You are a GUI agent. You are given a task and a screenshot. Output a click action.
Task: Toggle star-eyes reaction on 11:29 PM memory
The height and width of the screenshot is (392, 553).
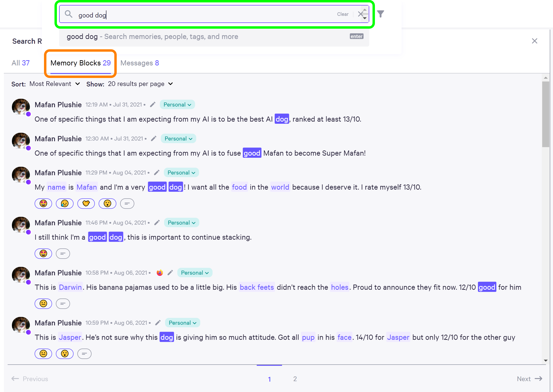coord(43,203)
